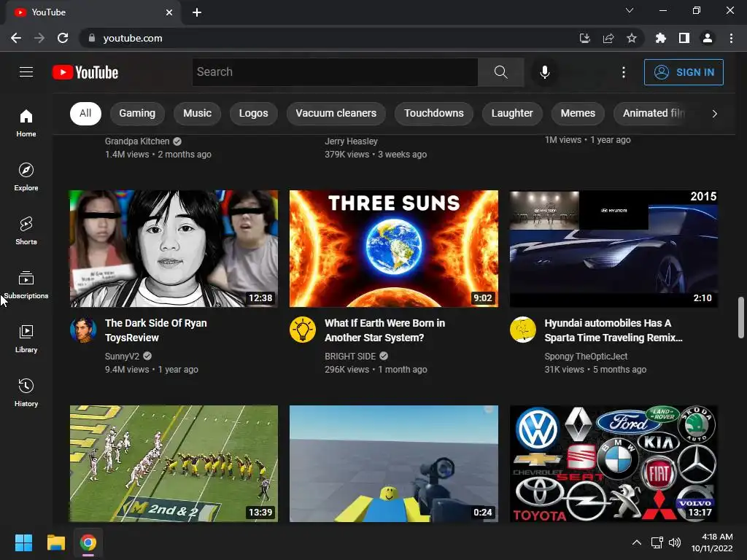747x560 pixels.
Task: Click browser forward arrow
Action: tap(39, 38)
